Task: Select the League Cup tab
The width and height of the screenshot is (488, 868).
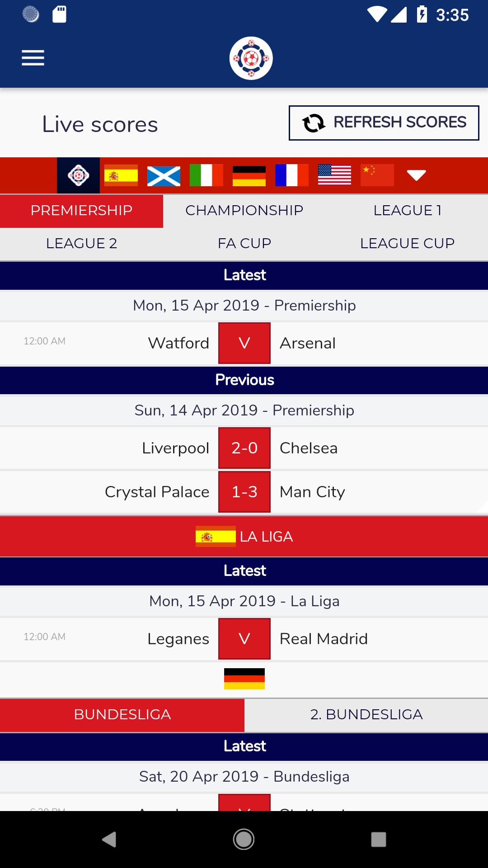Action: (x=407, y=244)
